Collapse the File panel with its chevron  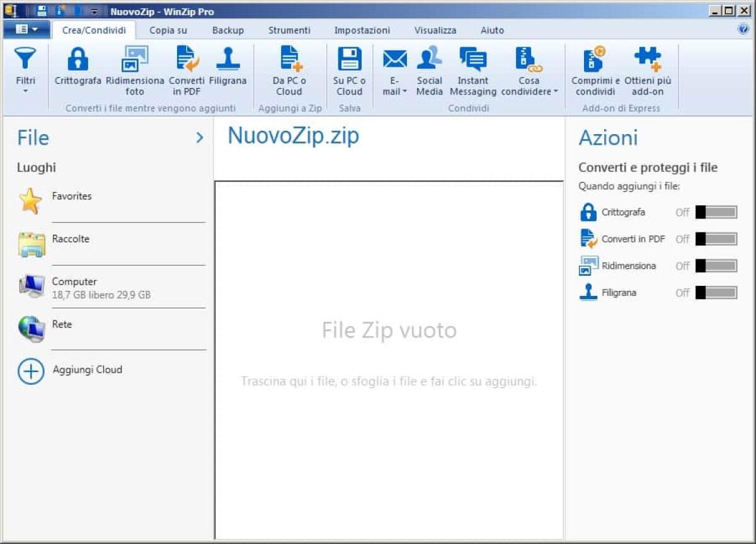coord(200,137)
